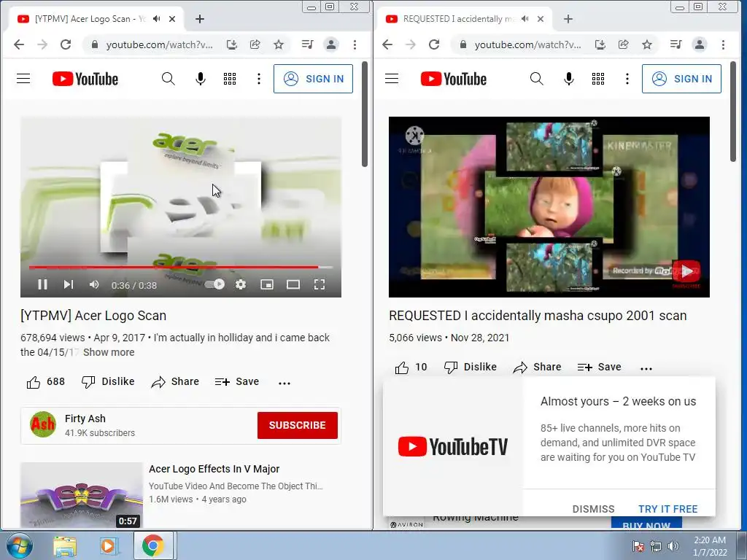Open Chrome menu in left window

coord(355,44)
